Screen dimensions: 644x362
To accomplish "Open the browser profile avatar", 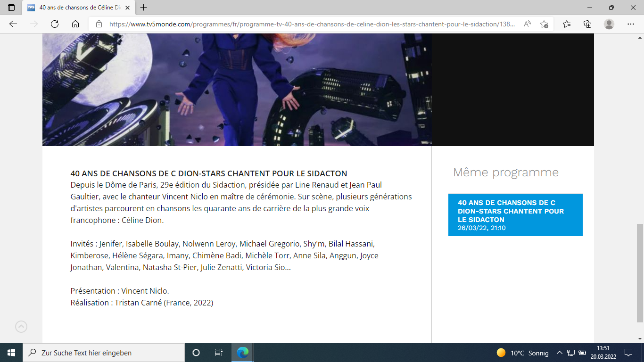I will click(x=609, y=24).
